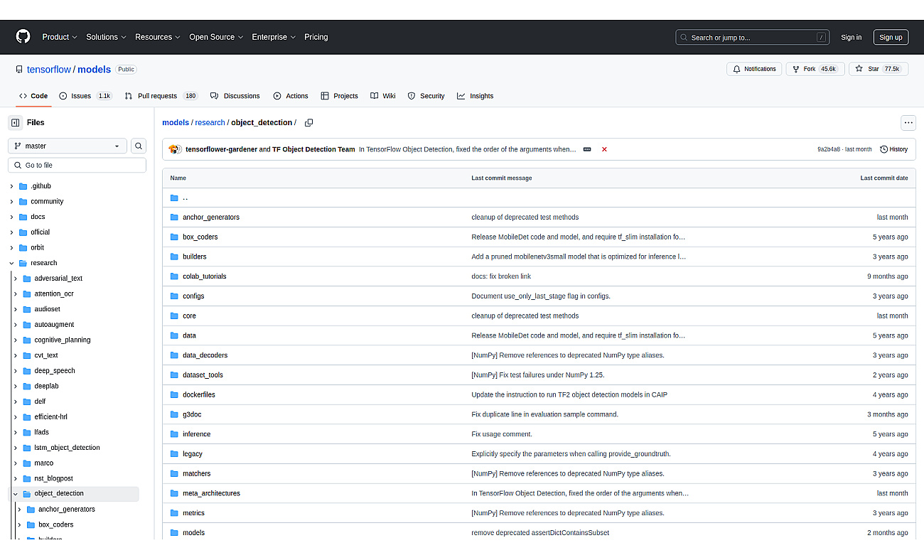Screen dimensions: 924x560
Task: Switch to the Security tab
Action: pyautogui.click(x=426, y=96)
